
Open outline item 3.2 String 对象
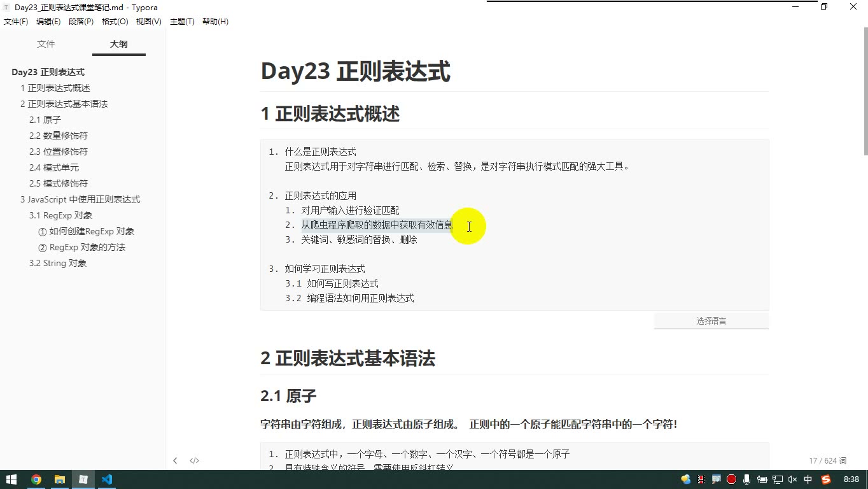click(x=58, y=263)
